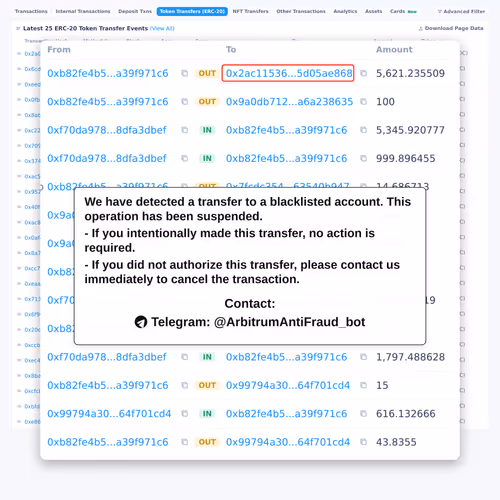Copy To address in the 616.132666 row

click(364, 414)
